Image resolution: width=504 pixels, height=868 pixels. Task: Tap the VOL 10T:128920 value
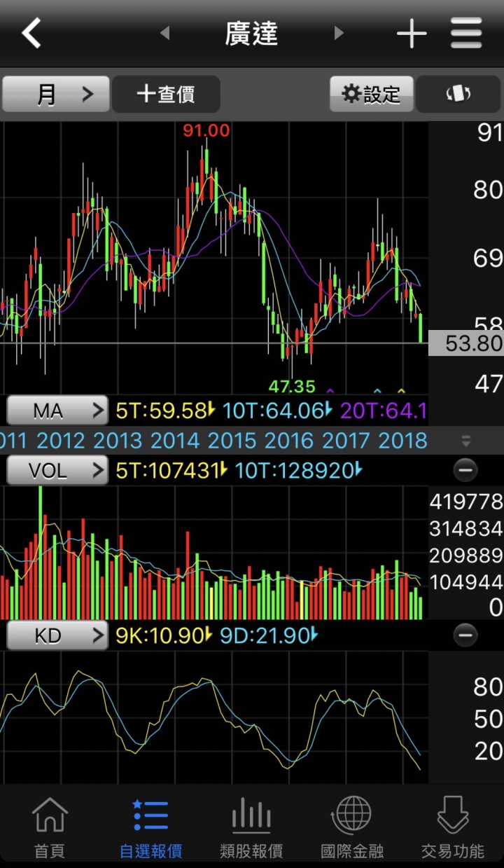tap(299, 470)
